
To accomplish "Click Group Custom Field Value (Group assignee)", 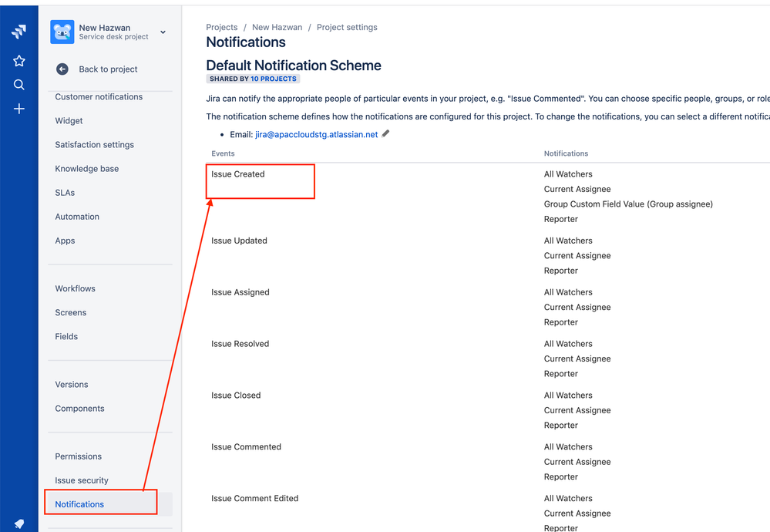I will click(628, 204).
